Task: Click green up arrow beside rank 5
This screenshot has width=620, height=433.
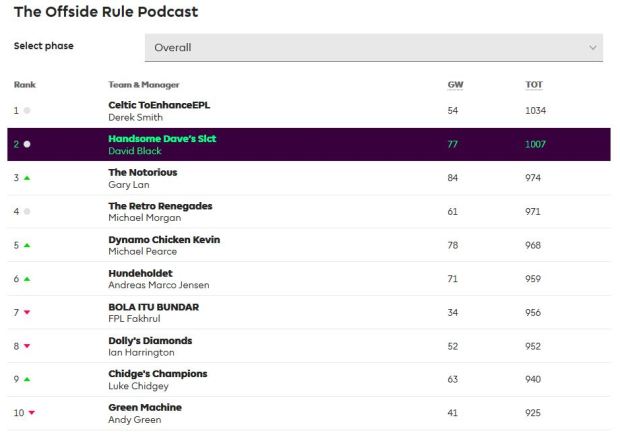Action: [27, 245]
